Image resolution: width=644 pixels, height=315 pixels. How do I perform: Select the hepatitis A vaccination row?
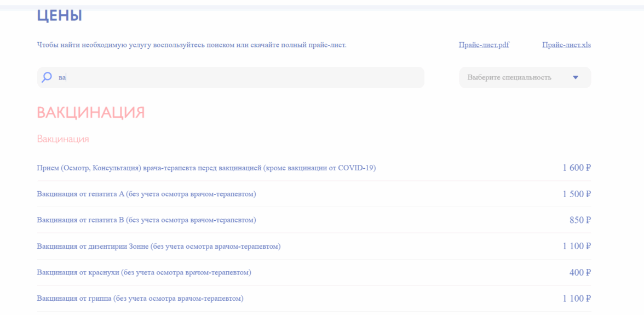(146, 194)
